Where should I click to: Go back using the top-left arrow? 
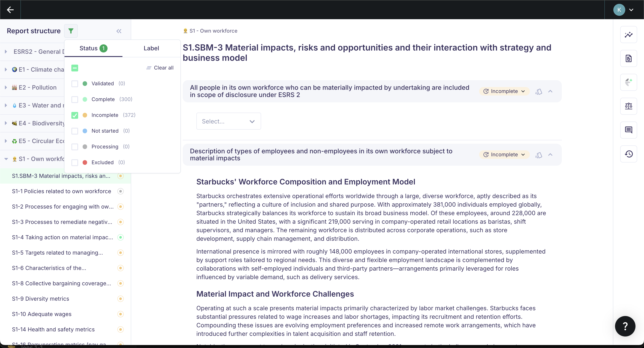10,10
